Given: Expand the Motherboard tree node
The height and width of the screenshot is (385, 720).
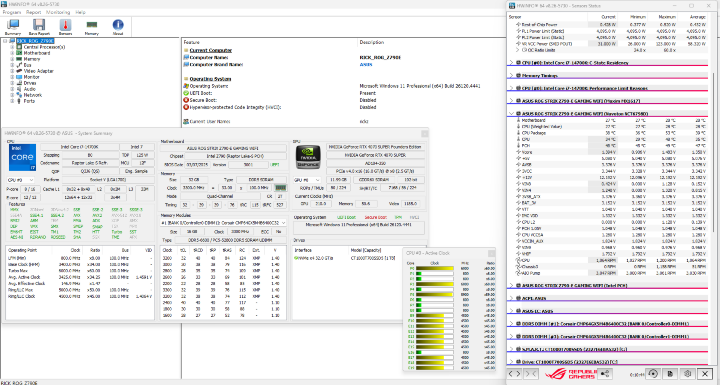Looking at the screenshot, I should click(x=12, y=53).
